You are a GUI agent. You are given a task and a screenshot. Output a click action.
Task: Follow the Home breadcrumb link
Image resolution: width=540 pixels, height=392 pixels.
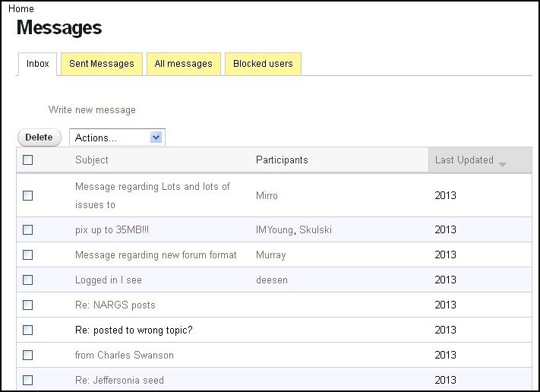click(x=21, y=9)
